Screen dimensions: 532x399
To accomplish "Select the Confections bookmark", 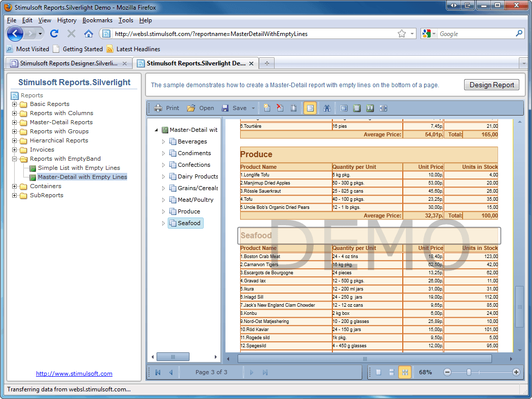I will [194, 165].
